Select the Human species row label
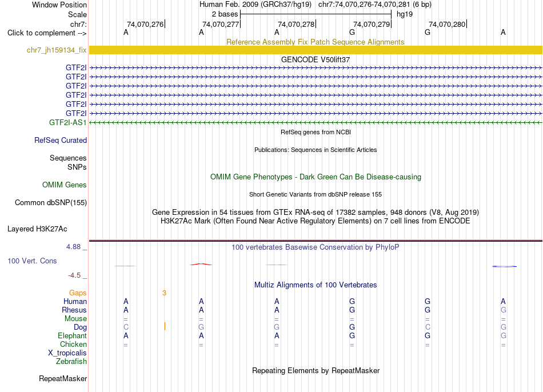The height and width of the screenshot is (392, 543). (x=75, y=302)
